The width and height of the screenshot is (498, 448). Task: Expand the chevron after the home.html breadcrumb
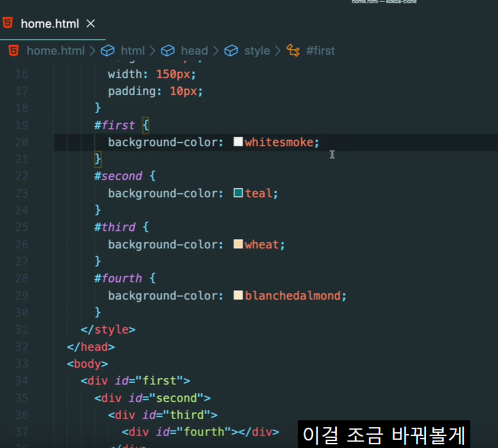(92, 51)
